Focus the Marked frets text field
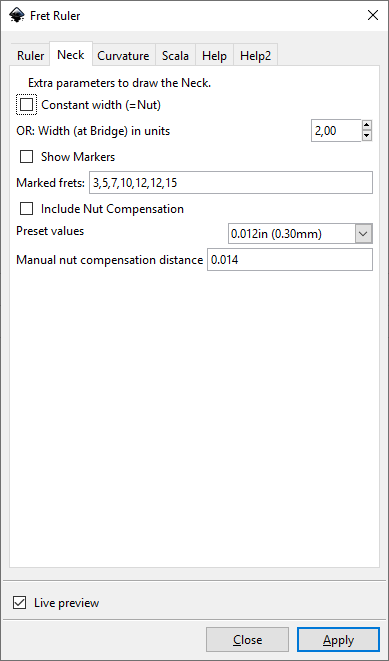Viewport: 389px width, 661px height. [231, 183]
